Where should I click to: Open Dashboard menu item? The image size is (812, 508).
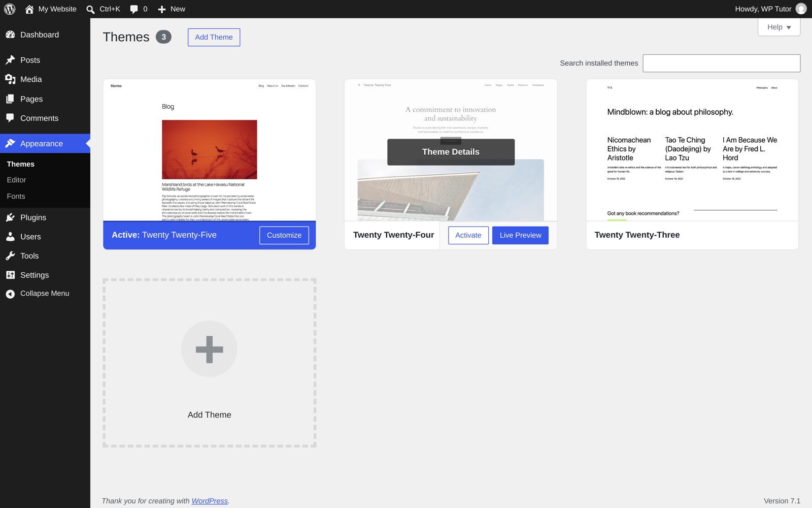[40, 35]
